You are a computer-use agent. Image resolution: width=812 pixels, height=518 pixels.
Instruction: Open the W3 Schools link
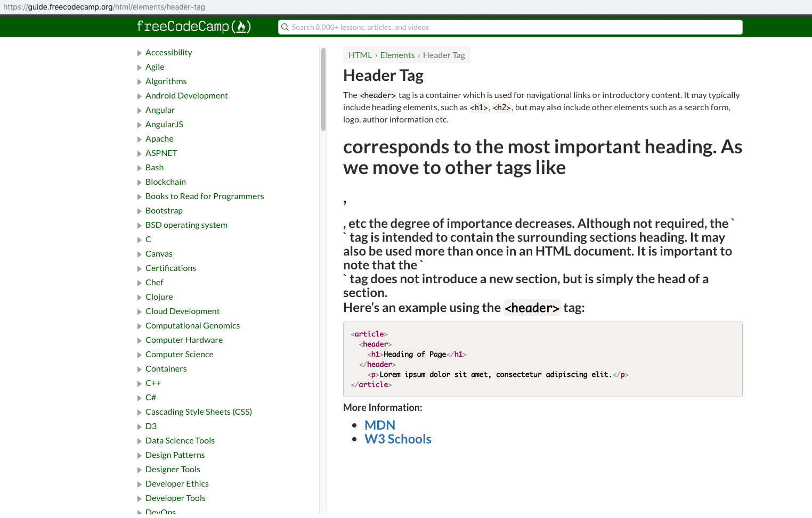398,439
